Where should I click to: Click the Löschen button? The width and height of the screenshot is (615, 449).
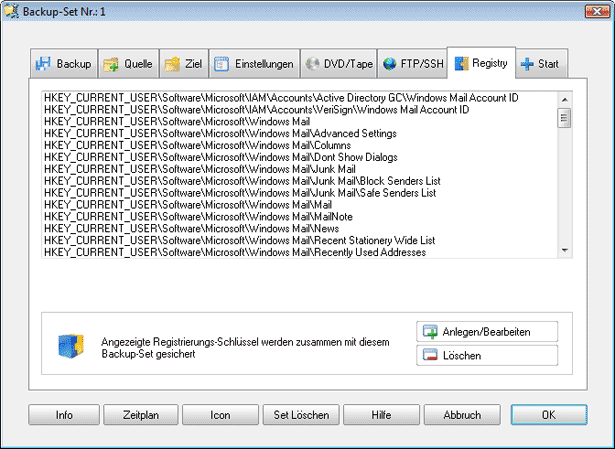487,355
